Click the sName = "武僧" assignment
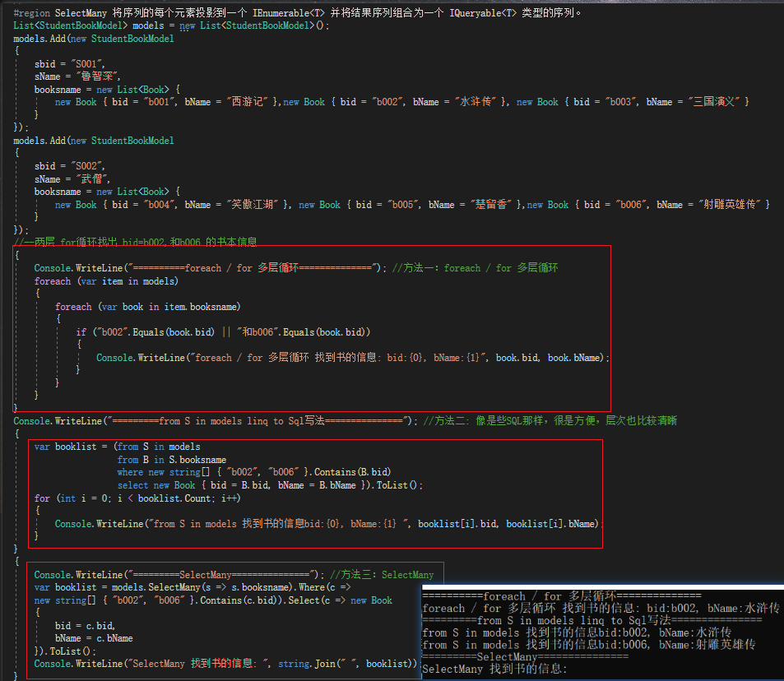Image resolution: width=784 pixels, height=681 pixels. (x=72, y=179)
